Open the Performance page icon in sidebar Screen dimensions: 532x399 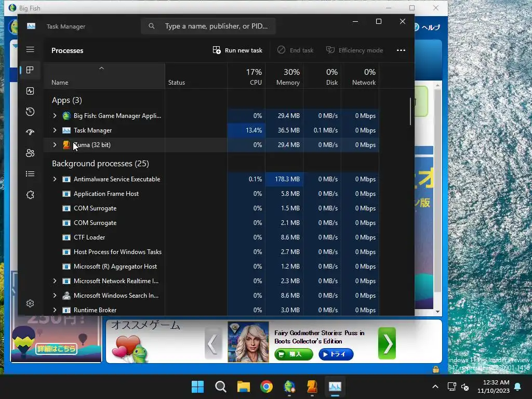[30, 91]
